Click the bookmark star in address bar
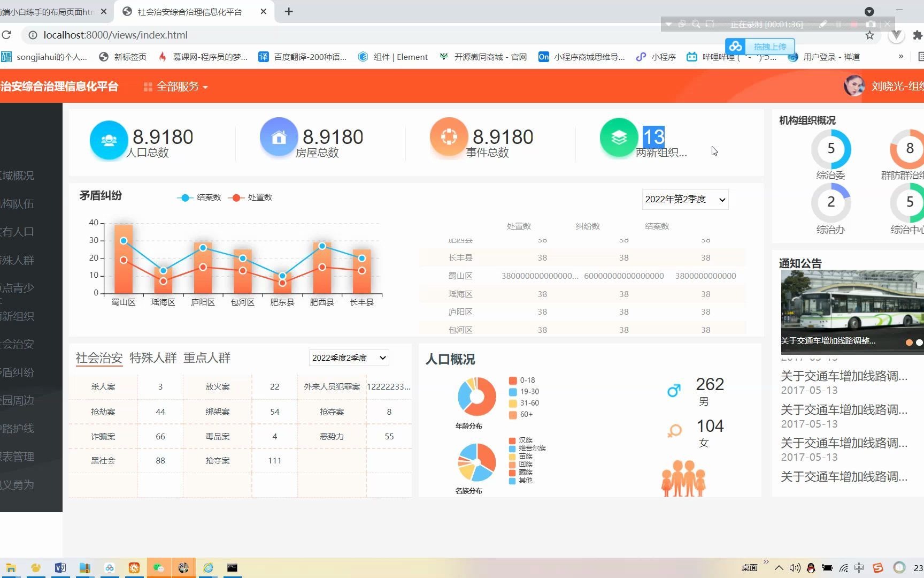924x578 pixels. pos(869,35)
